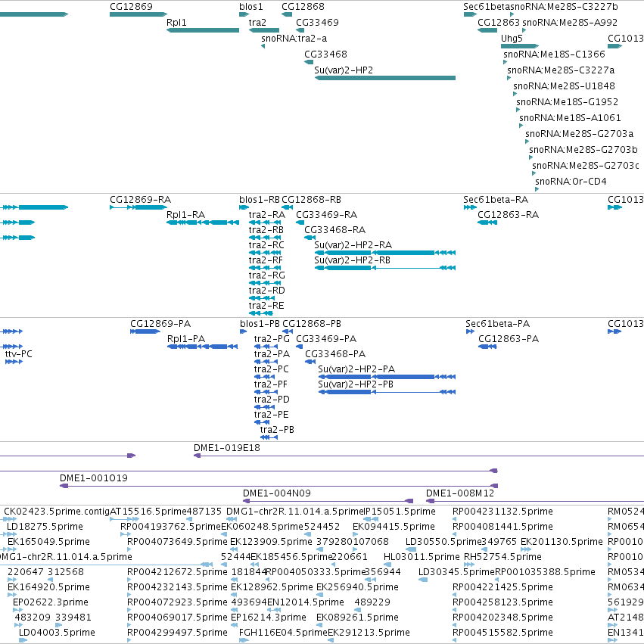This screenshot has width=644, height=644.
Task: Select the tra2-RG transcript label
Action: coord(266,275)
